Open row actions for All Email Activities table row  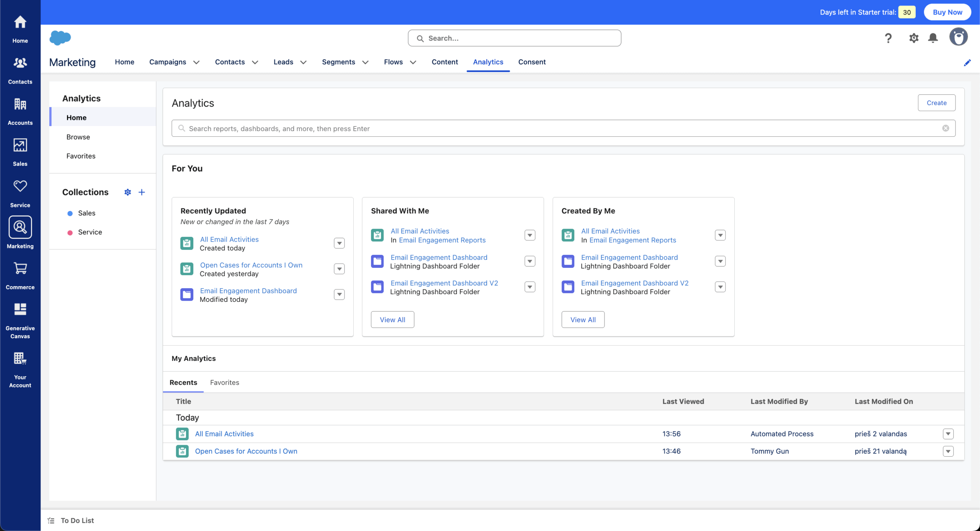click(x=948, y=434)
